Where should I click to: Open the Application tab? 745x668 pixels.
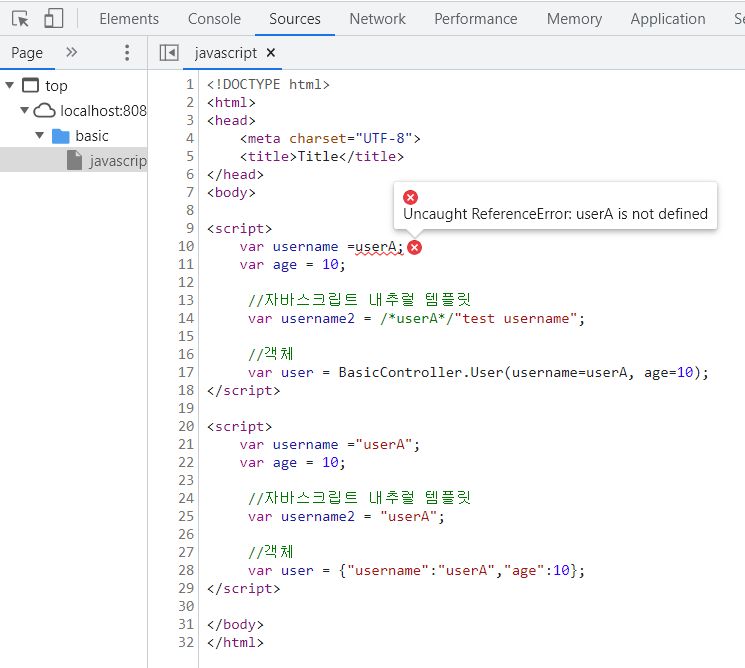point(668,19)
